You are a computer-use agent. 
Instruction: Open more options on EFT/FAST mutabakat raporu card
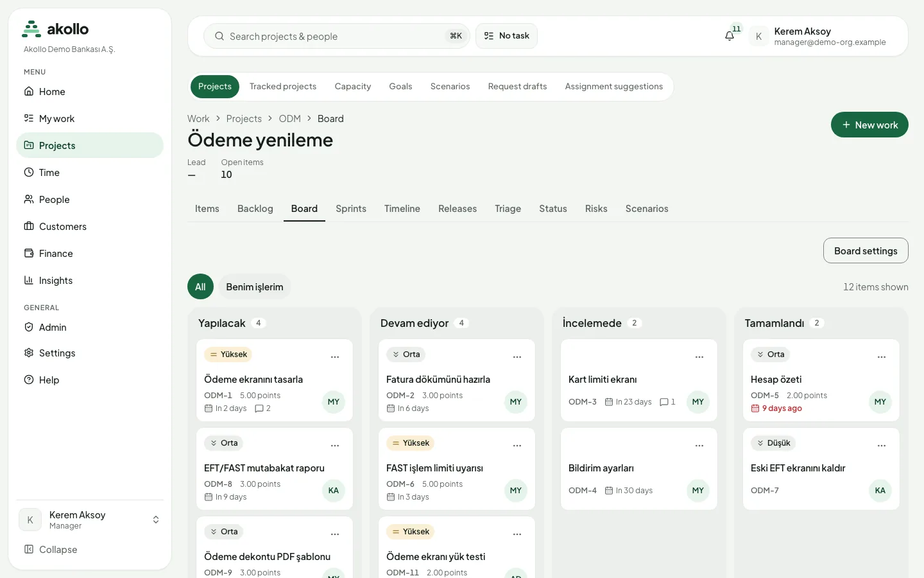335,446
